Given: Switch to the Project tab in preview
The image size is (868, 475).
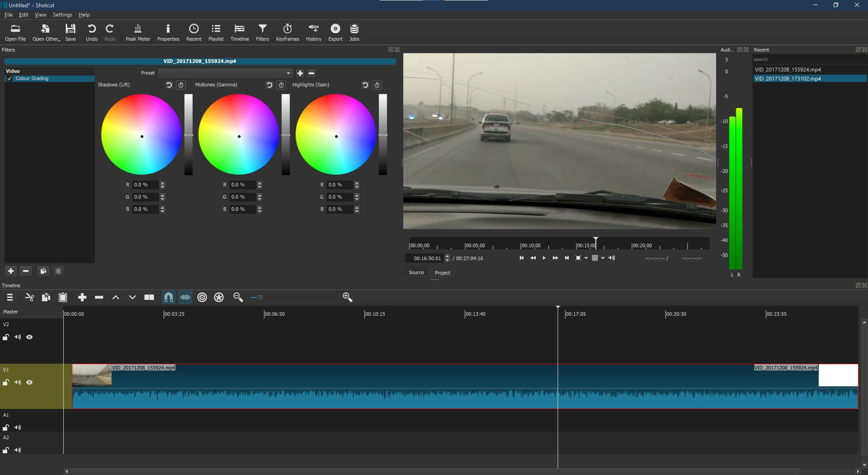Looking at the screenshot, I should coord(442,272).
